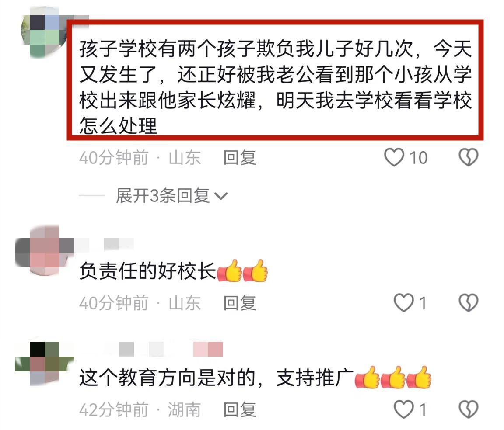Tap broken-heart icon on 负责任的好校长 comment

click(x=468, y=303)
